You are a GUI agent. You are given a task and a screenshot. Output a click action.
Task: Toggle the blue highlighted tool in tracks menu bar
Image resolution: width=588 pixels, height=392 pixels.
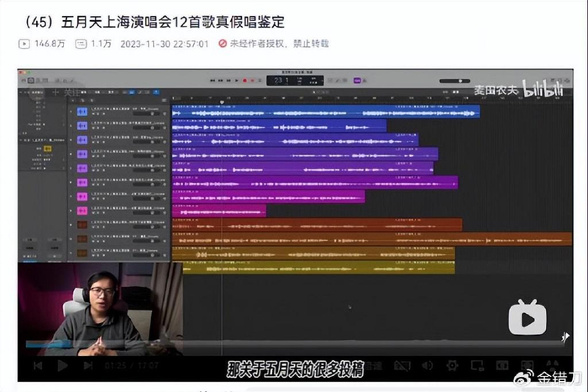(156, 92)
